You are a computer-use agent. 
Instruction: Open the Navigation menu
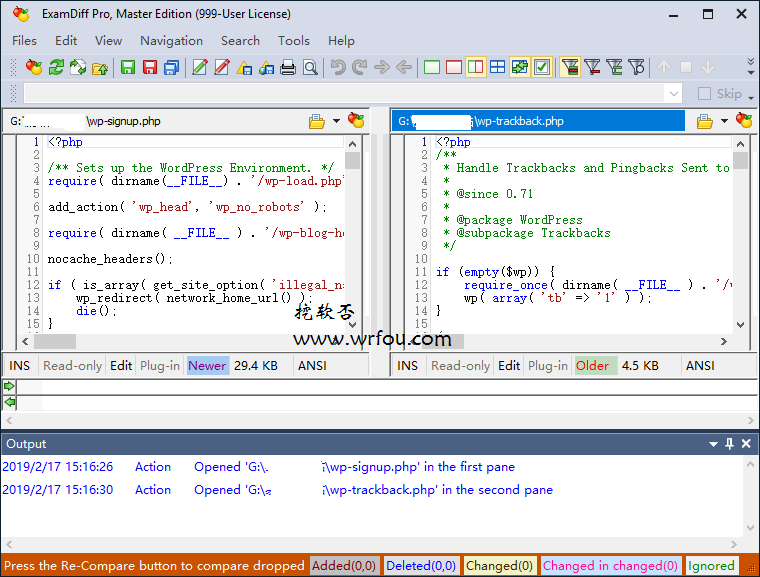coord(171,41)
